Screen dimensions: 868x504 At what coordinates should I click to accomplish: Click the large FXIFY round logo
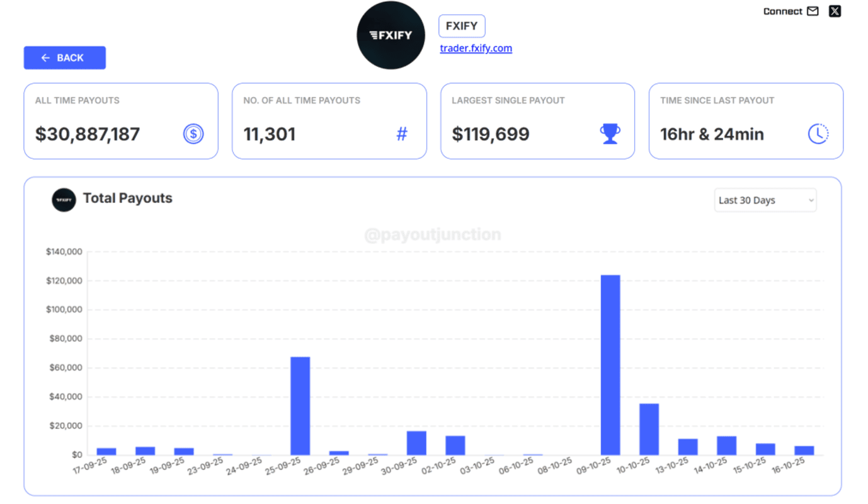click(x=391, y=35)
